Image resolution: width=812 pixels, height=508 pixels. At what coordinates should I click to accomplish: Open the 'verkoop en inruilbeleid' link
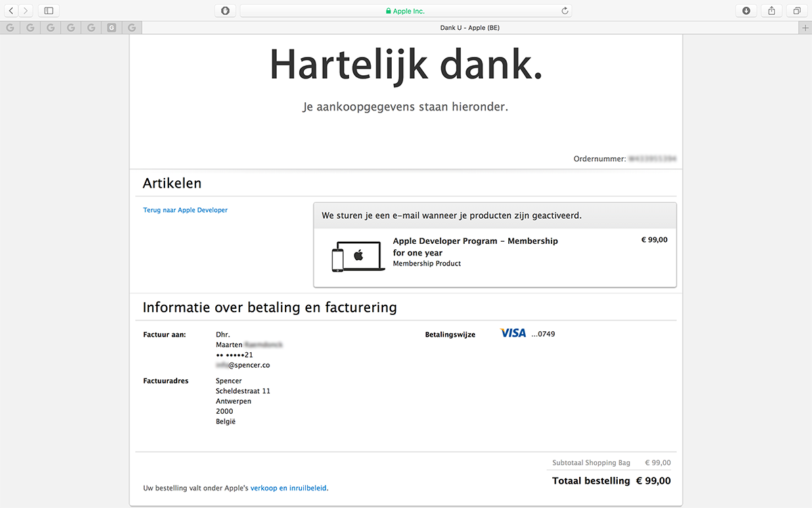(x=289, y=488)
